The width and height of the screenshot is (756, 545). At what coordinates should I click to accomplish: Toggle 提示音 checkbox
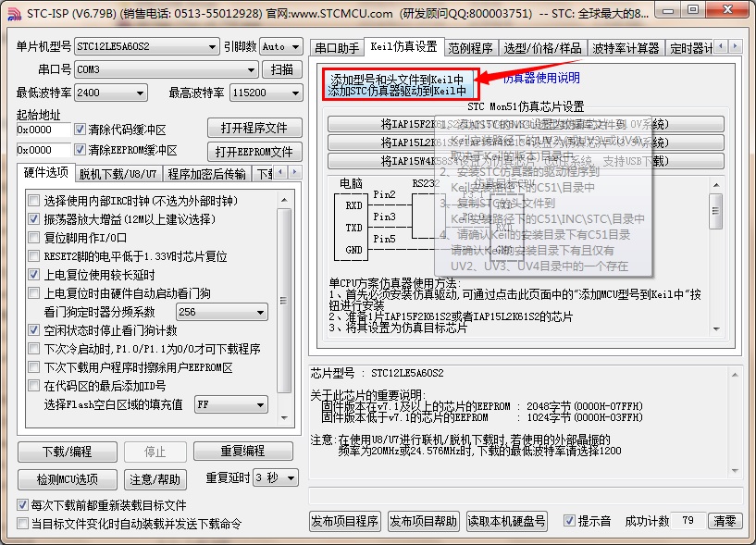(569, 521)
